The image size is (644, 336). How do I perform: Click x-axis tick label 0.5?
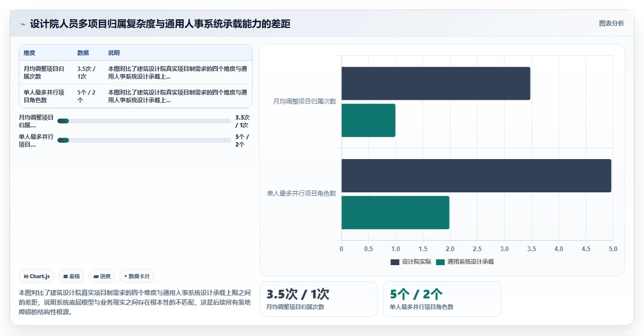point(369,249)
